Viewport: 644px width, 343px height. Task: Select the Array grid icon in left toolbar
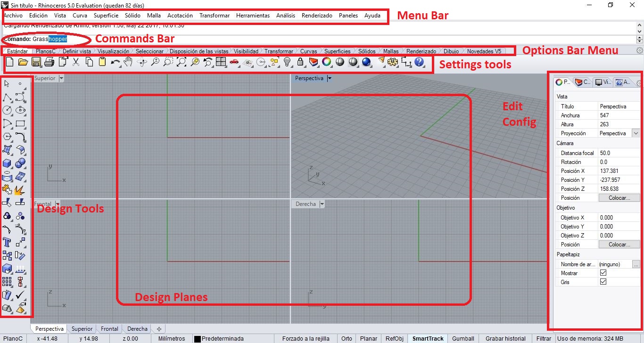(7, 282)
